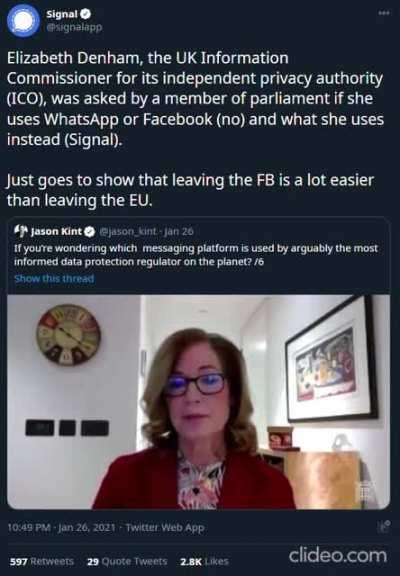The width and height of the screenshot is (400, 576).
Task: Play the Elizabeth Denham video thumbnail
Action: click(x=198, y=402)
